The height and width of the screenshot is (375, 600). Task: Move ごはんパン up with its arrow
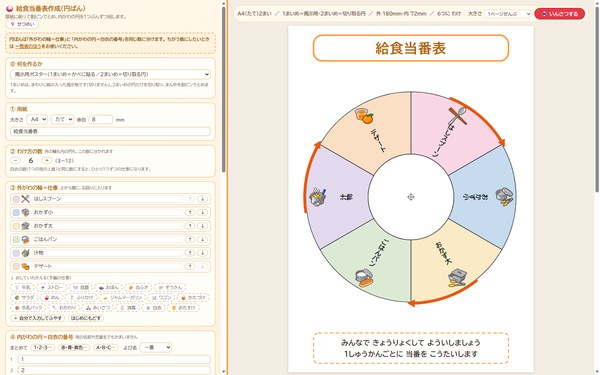point(190,240)
